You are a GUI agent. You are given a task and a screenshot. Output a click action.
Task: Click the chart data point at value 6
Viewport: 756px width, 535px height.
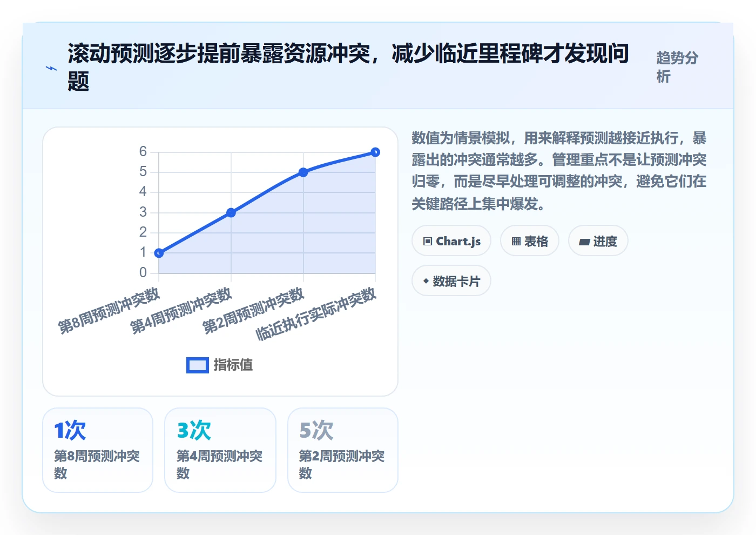[375, 152]
